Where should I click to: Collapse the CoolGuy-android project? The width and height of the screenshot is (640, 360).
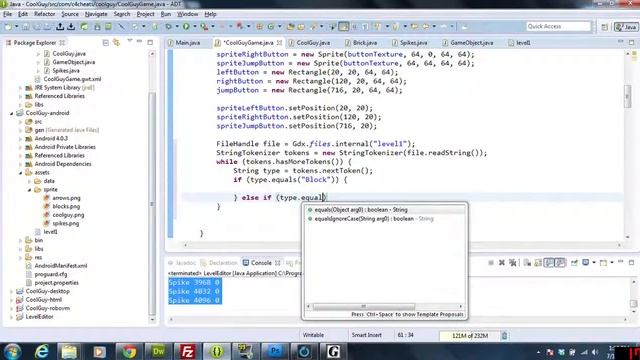point(11,113)
